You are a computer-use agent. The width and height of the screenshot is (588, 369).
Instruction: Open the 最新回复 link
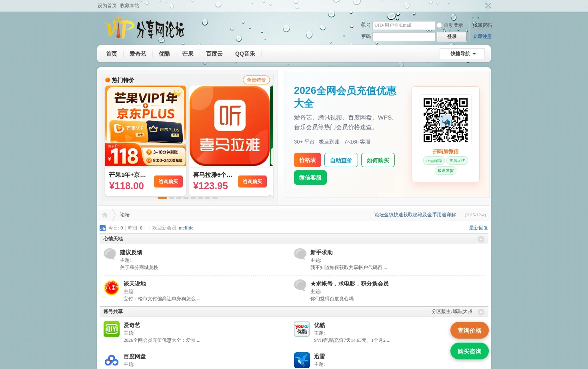[478, 228]
